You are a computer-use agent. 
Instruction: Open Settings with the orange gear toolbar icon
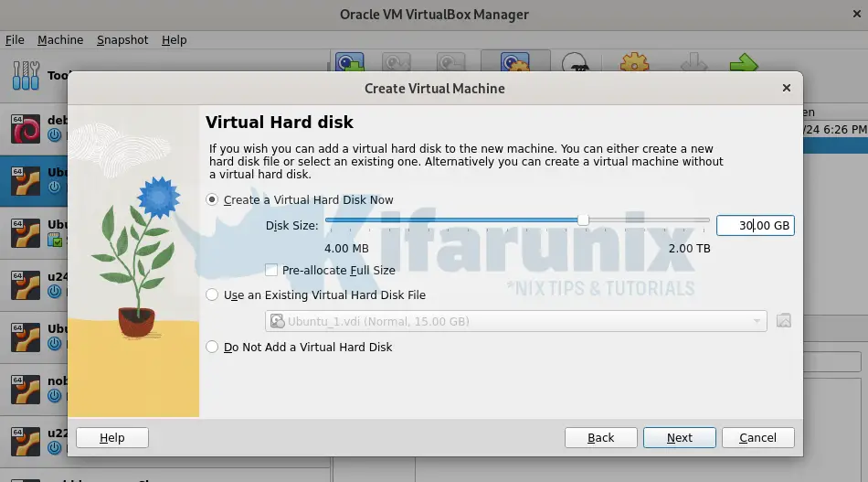coord(634,62)
